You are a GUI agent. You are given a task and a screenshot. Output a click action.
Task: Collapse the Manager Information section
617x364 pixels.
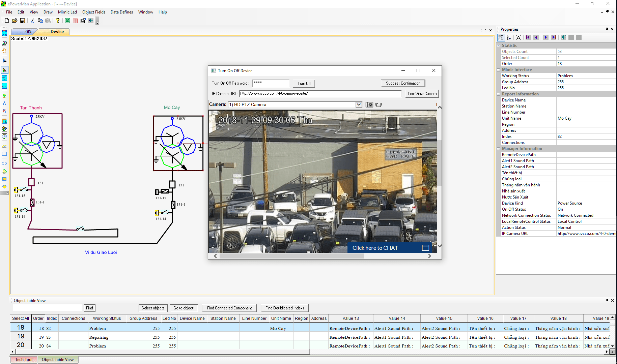click(499, 149)
